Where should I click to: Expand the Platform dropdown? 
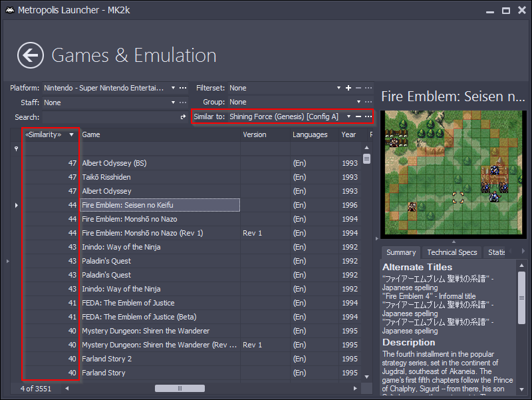tap(173, 88)
